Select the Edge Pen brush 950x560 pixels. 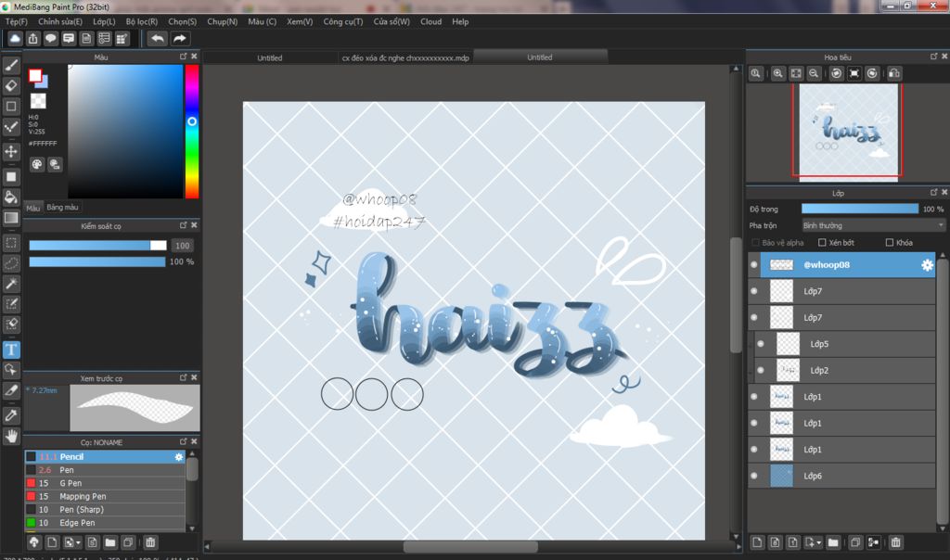coord(105,523)
